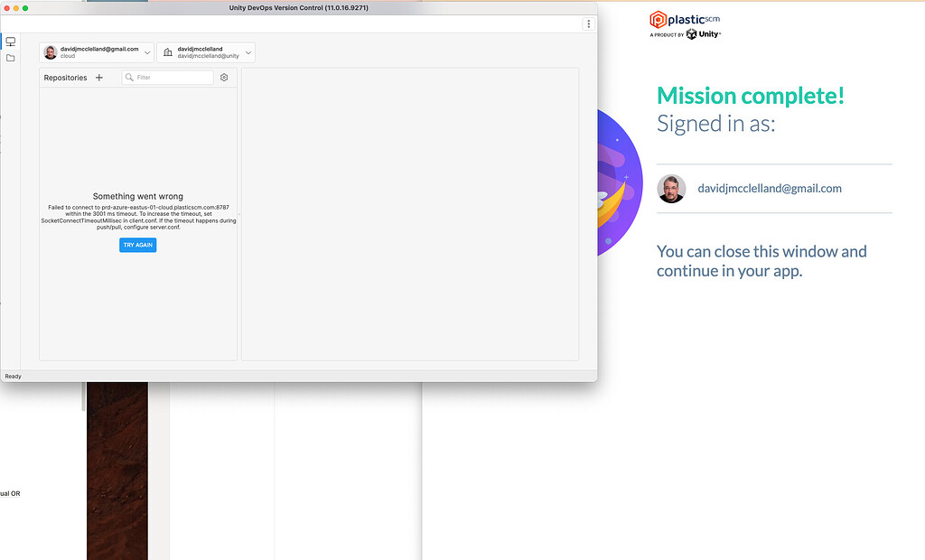The height and width of the screenshot is (560, 925).
Task: Click the plus icon next to Repositories
Action: pos(99,78)
